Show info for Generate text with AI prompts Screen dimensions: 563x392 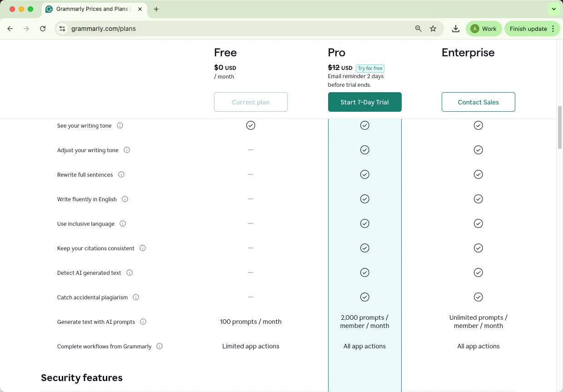tap(143, 322)
